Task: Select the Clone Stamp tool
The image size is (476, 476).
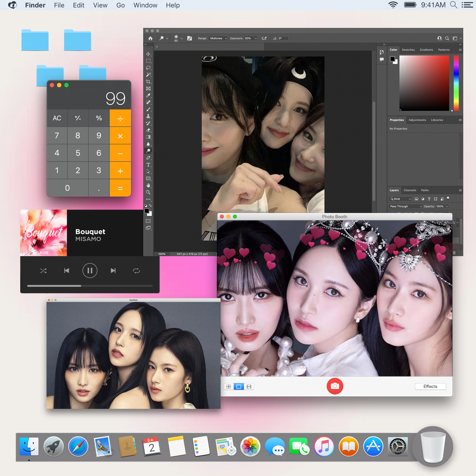Action: click(x=148, y=116)
